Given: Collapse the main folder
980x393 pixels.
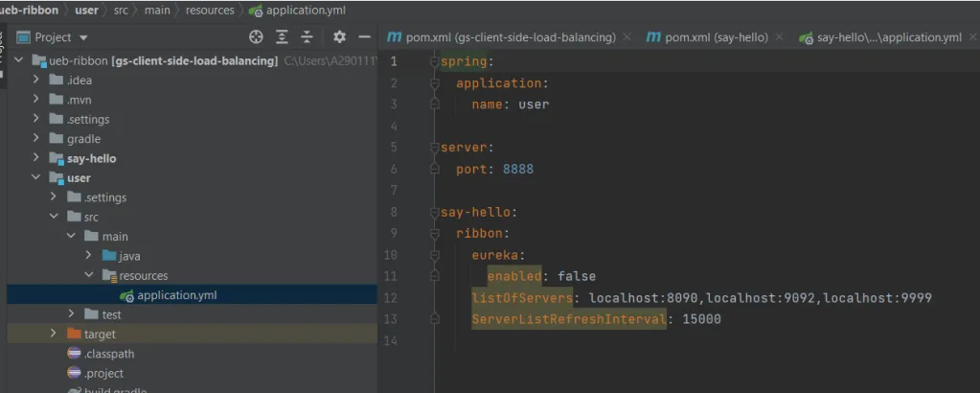Looking at the screenshot, I should [71, 236].
